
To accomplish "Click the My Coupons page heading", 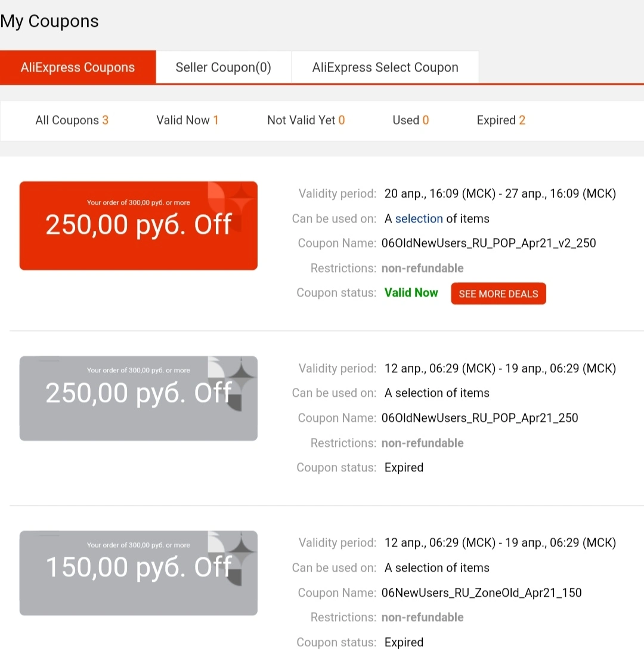I will click(x=49, y=21).
